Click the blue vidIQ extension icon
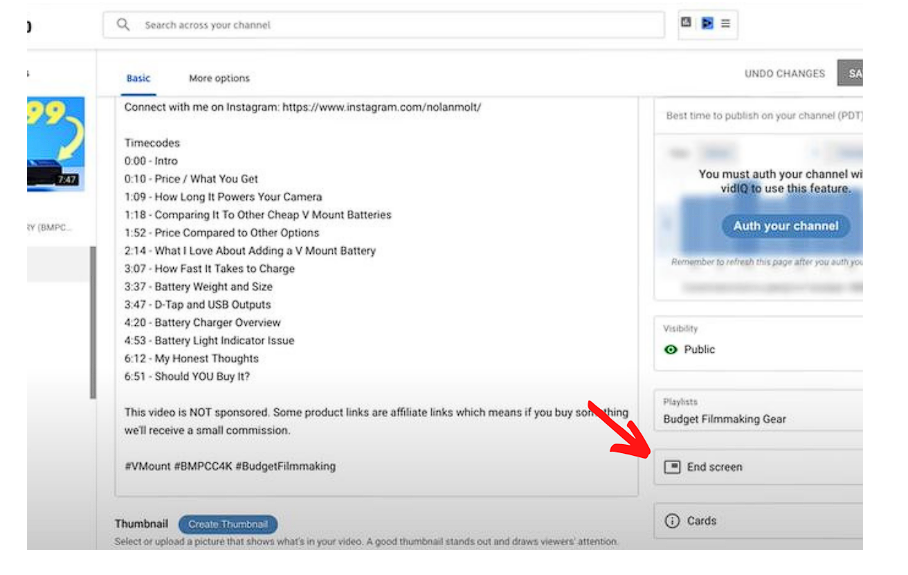 pyautogui.click(x=707, y=23)
